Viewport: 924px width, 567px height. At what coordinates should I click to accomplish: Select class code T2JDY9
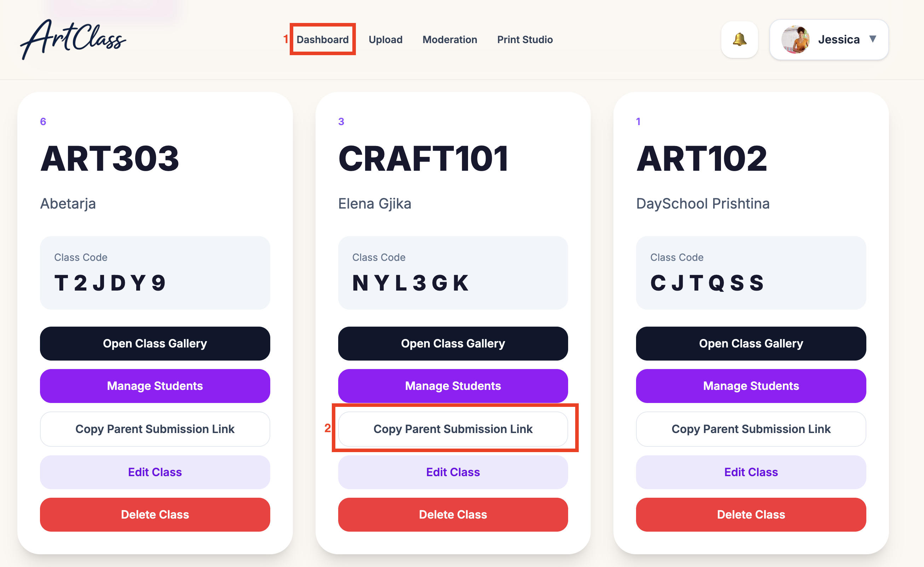point(110,283)
